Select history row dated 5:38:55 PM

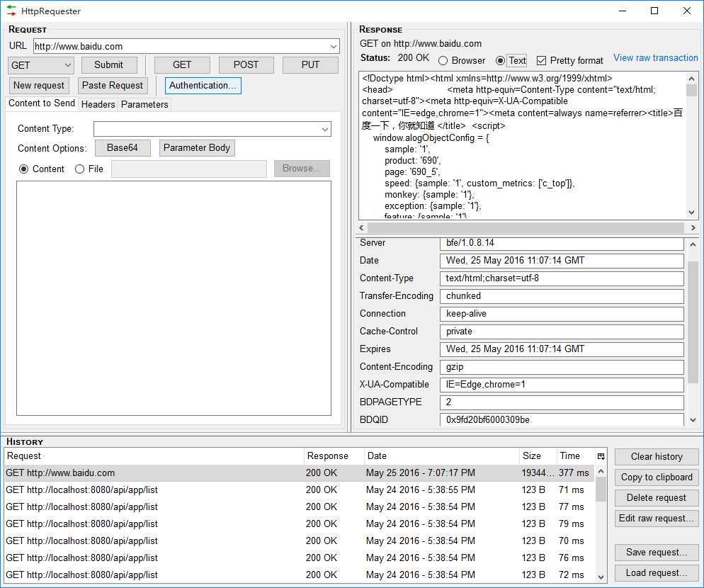(x=300, y=490)
